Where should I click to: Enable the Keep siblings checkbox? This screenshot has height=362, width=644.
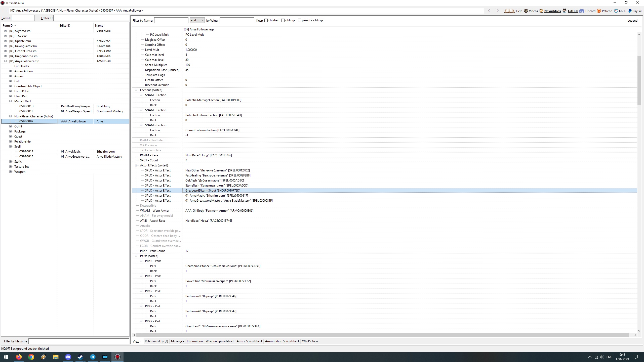click(x=283, y=20)
